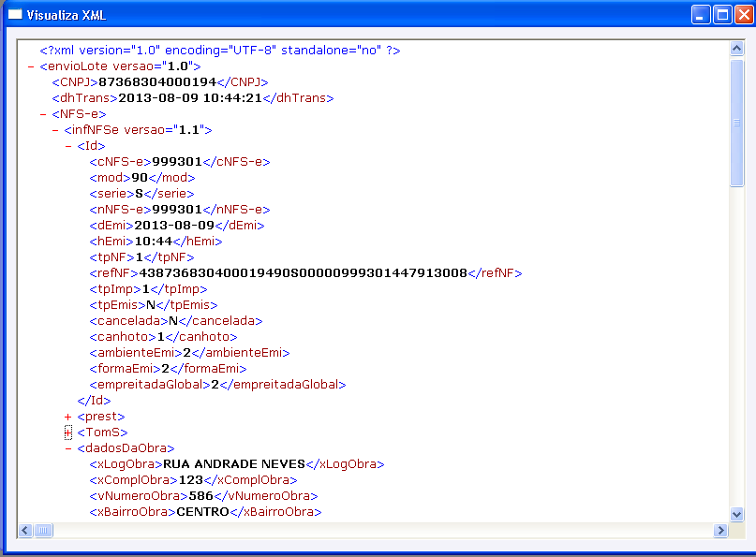Minimize the Visualiza XML window

click(701, 15)
